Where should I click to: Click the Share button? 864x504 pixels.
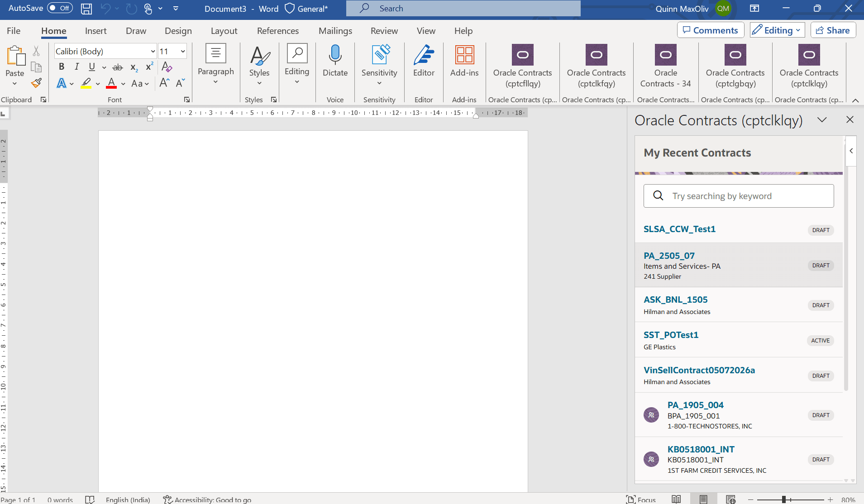[833, 30]
